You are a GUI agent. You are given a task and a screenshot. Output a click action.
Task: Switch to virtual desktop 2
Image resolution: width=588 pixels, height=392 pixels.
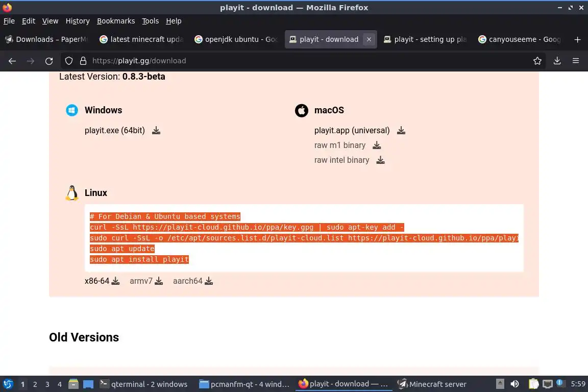click(35, 384)
